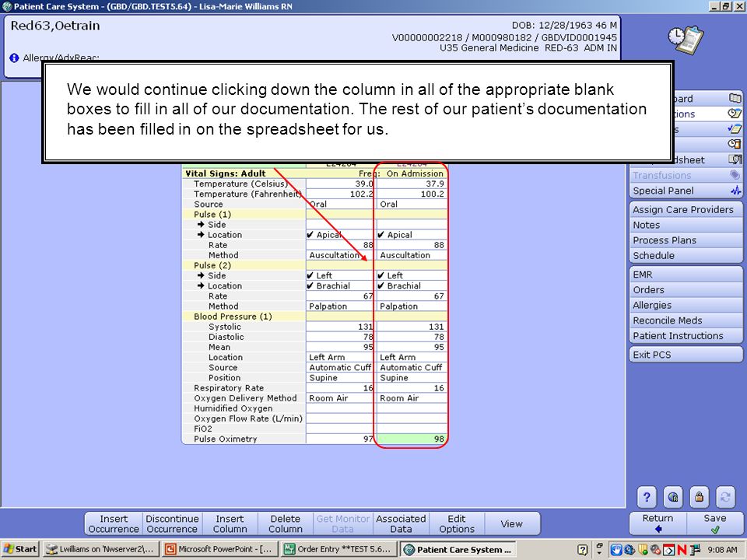Click the Return button
Image resolution: width=747 pixels, height=560 pixels.
click(x=658, y=523)
